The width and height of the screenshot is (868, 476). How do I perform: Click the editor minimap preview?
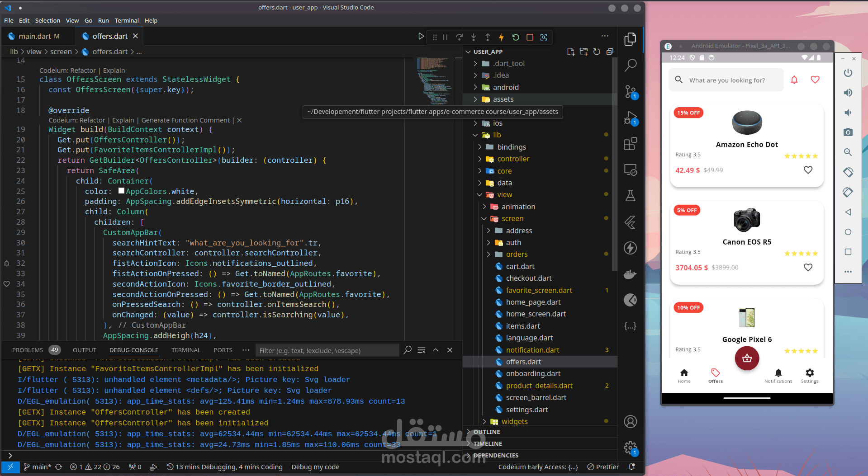coord(435,81)
